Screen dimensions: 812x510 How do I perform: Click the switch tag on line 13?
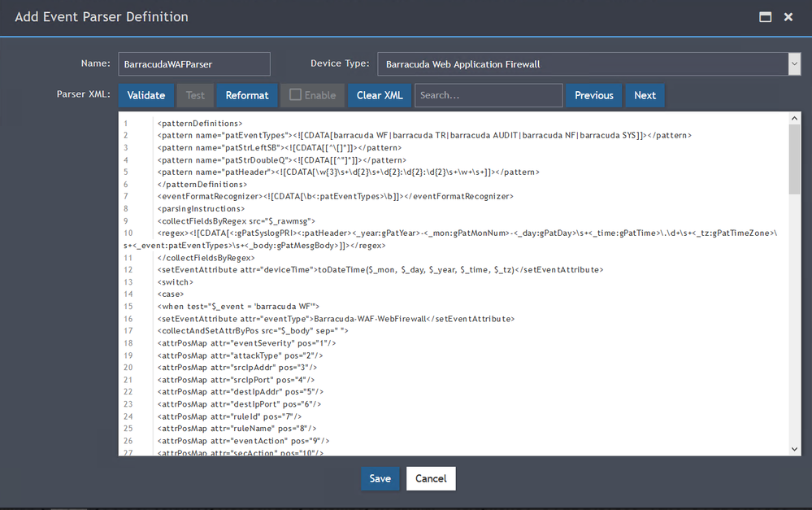[175, 282]
